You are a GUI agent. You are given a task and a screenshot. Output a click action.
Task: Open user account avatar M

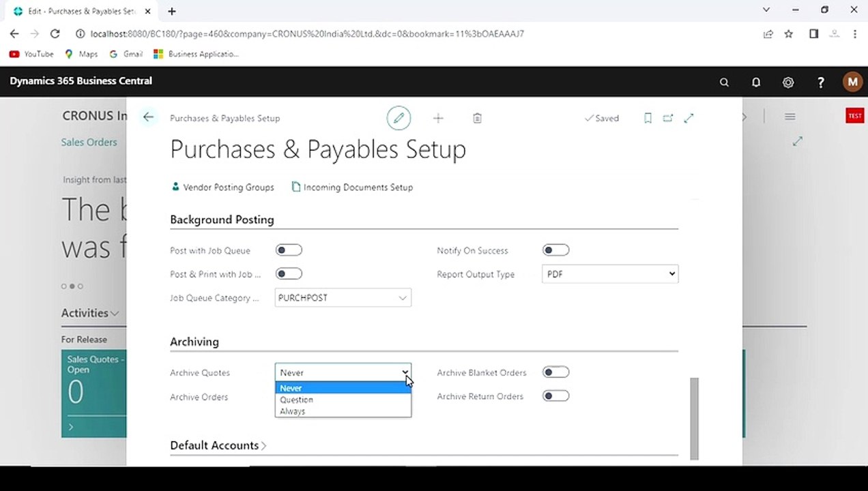pyautogui.click(x=852, y=82)
